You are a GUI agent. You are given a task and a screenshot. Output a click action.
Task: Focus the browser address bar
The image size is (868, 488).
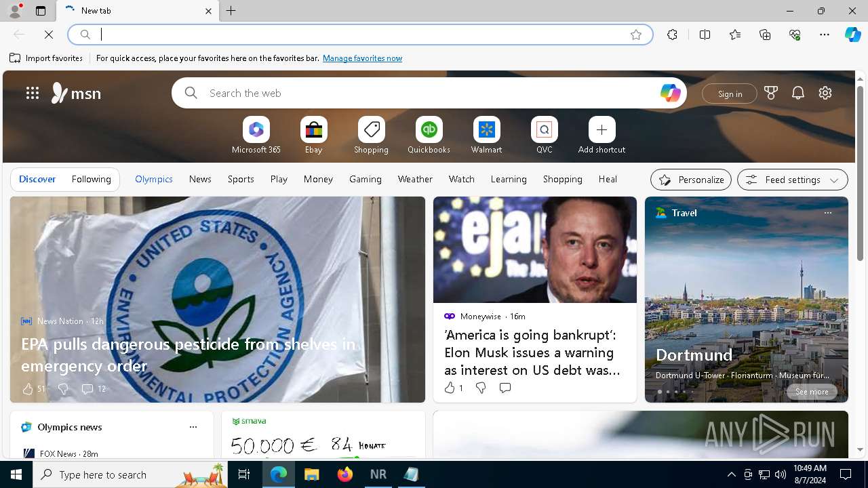pos(359,35)
